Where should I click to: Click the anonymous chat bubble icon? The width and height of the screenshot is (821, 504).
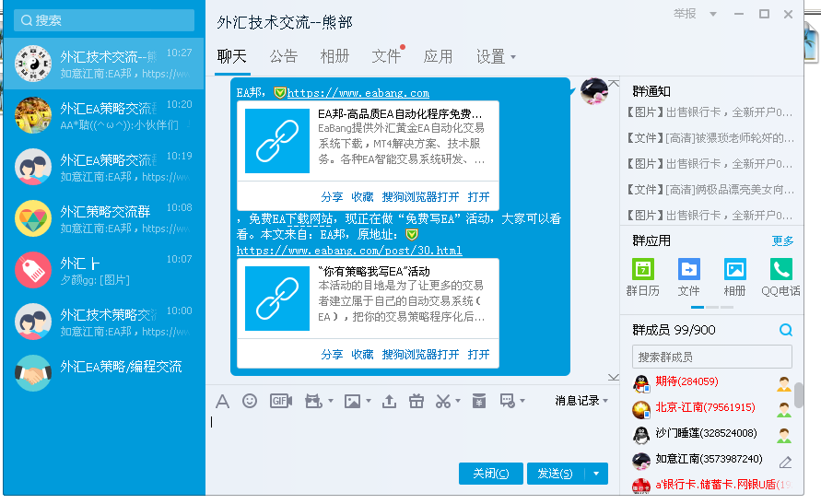pyautogui.click(x=507, y=401)
